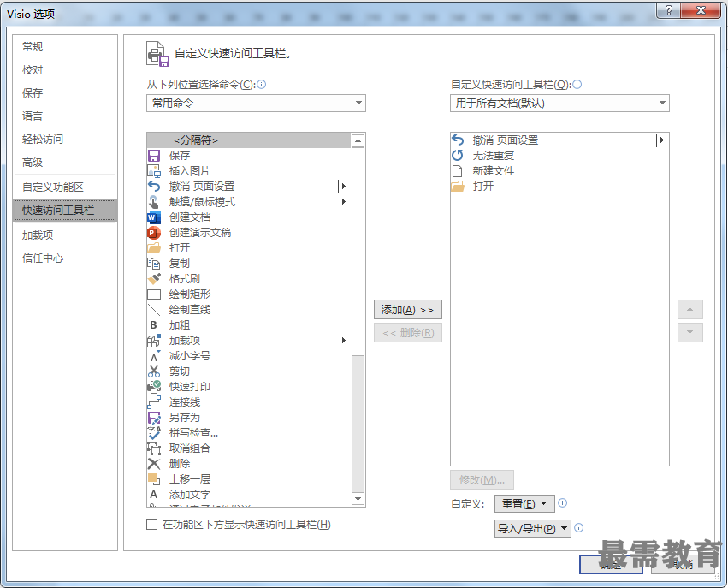
Task: Click info icon next to 导入/导出 button
Action: 578,527
